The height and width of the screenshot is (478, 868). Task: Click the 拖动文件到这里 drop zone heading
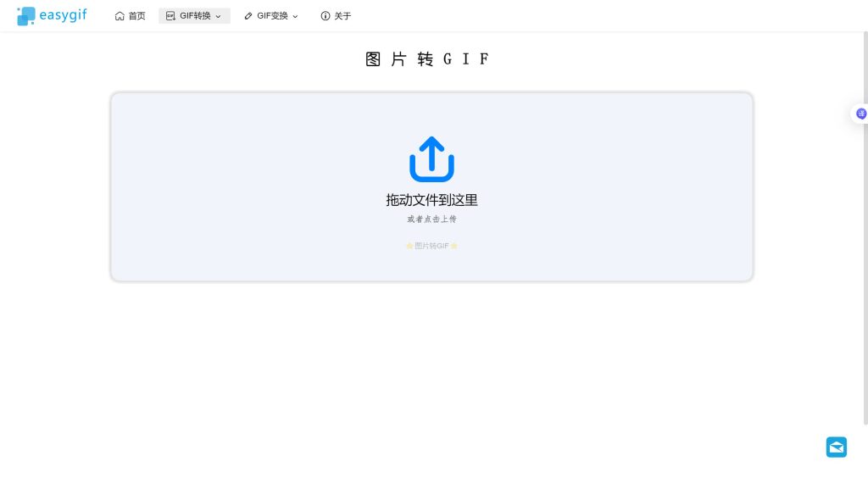point(431,200)
